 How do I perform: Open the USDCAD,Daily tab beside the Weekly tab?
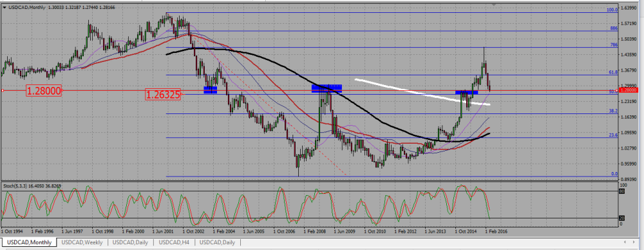tap(130, 242)
